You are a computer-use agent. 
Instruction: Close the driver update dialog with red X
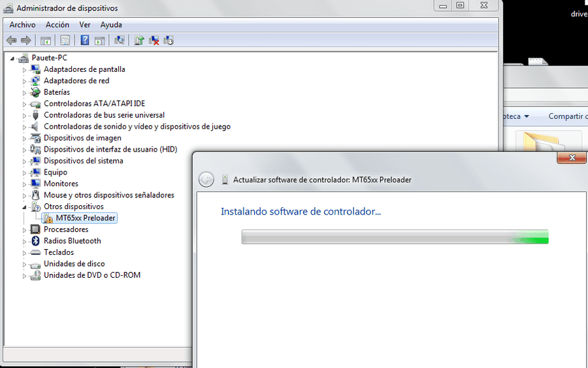click(x=572, y=158)
